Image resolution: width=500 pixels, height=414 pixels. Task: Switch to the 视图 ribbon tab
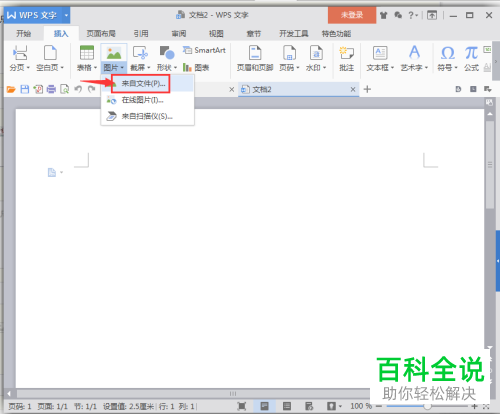216,34
